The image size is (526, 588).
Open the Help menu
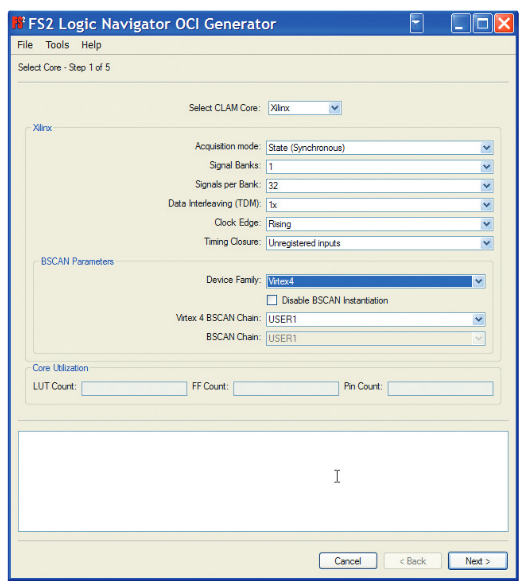click(x=91, y=45)
